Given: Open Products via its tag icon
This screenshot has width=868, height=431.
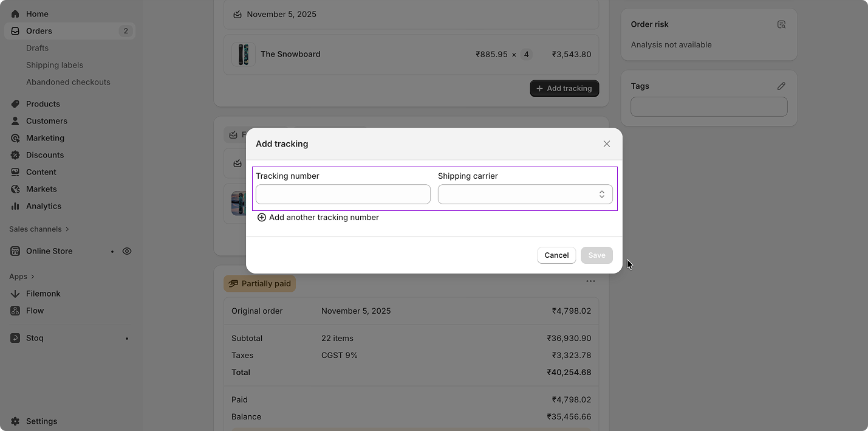Looking at the screenshot, I should [x=15, y=103].
